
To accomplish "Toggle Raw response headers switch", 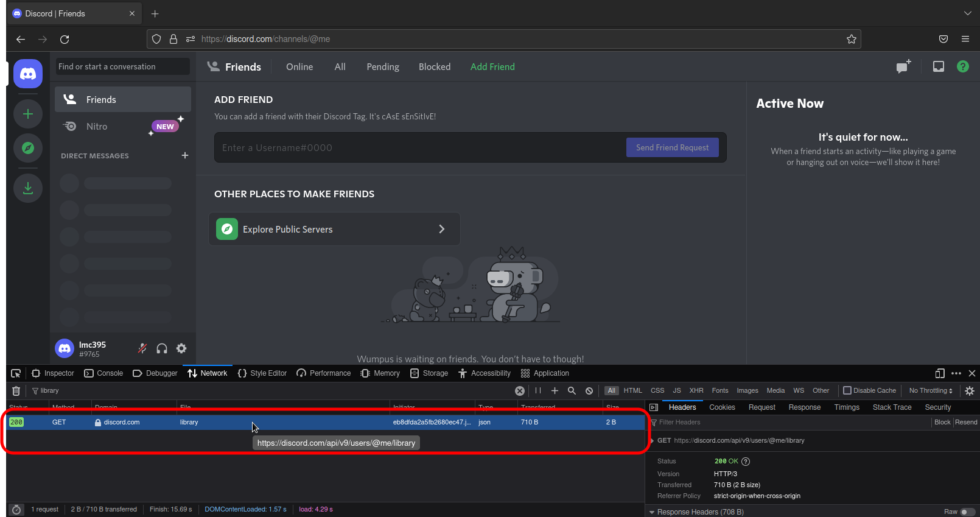I will coord(967,512).
